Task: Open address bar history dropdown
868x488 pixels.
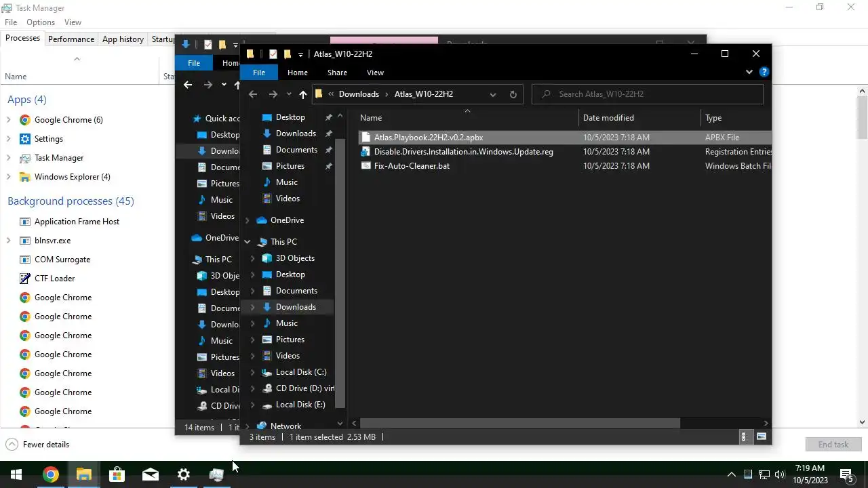Action: click(493, 94)
